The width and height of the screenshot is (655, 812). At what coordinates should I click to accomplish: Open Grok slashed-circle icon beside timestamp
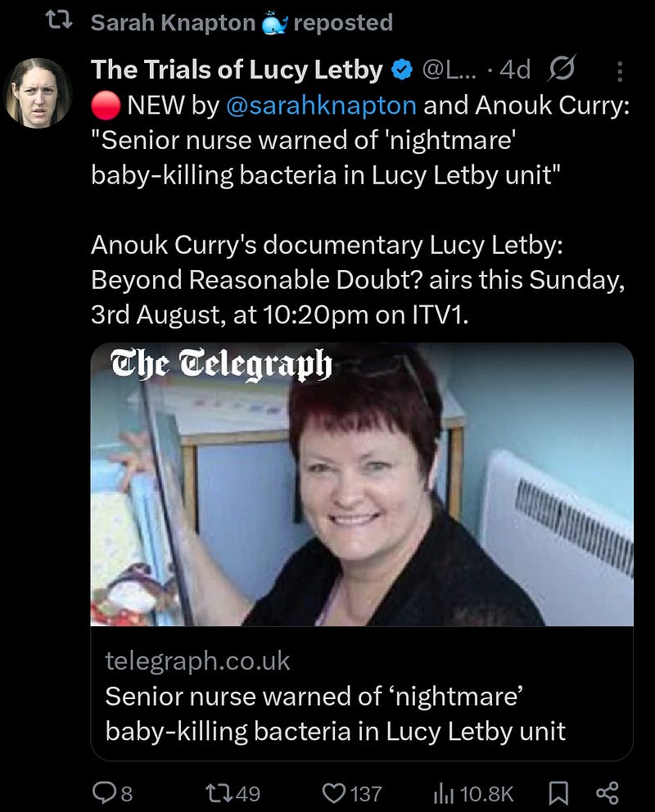(x=561, y=69)
